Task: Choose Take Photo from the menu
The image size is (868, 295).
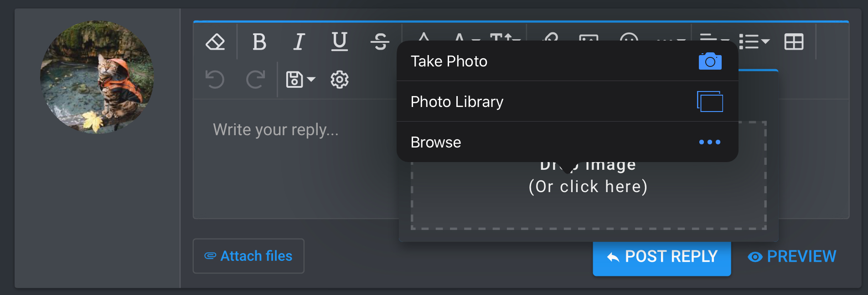Action: pyautogui.click(x=567, y=61)
